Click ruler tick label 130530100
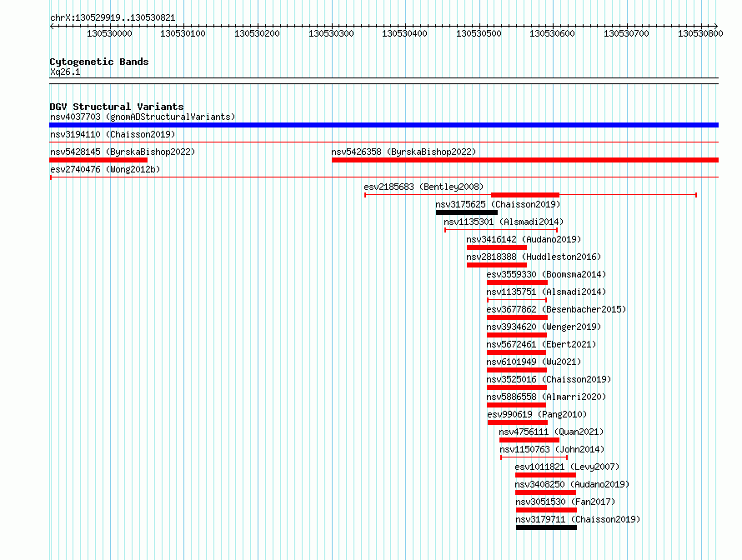742x560 pixels. pyautogui.click(x=183, y=33)
